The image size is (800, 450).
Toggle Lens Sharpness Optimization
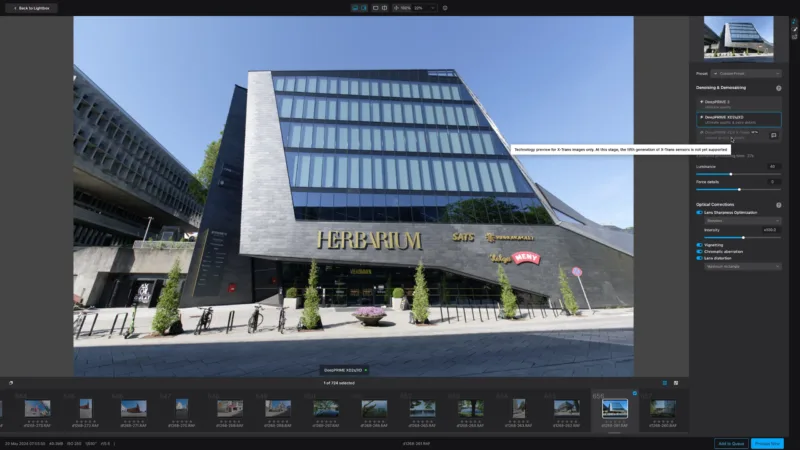click(699, 213)
